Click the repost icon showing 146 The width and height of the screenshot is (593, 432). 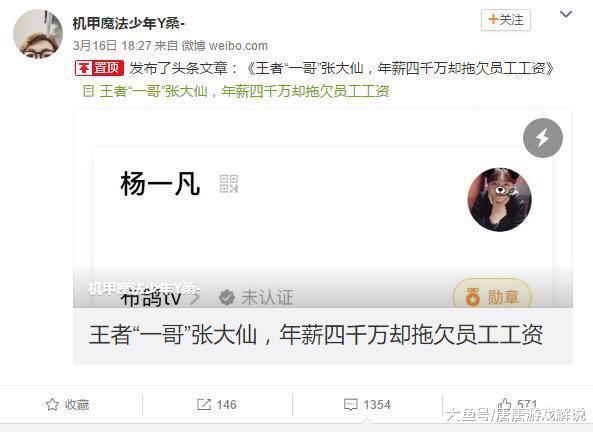click(203, 404)
